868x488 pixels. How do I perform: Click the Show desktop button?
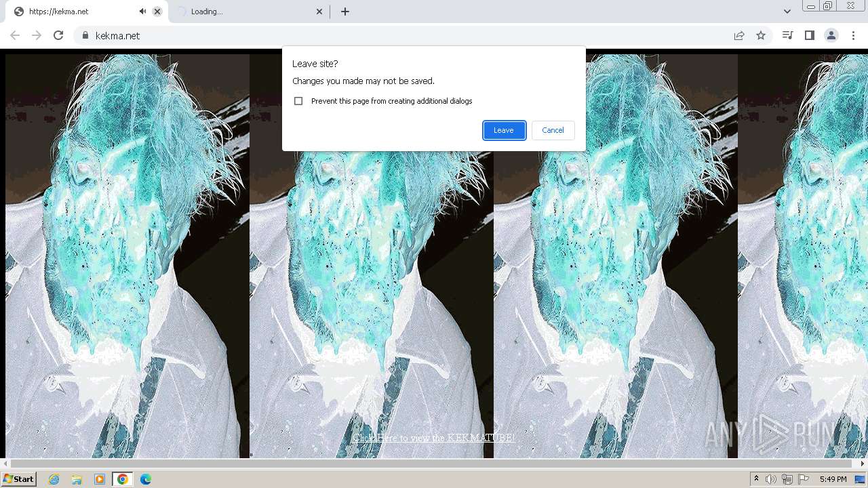(x=861, y=479)
